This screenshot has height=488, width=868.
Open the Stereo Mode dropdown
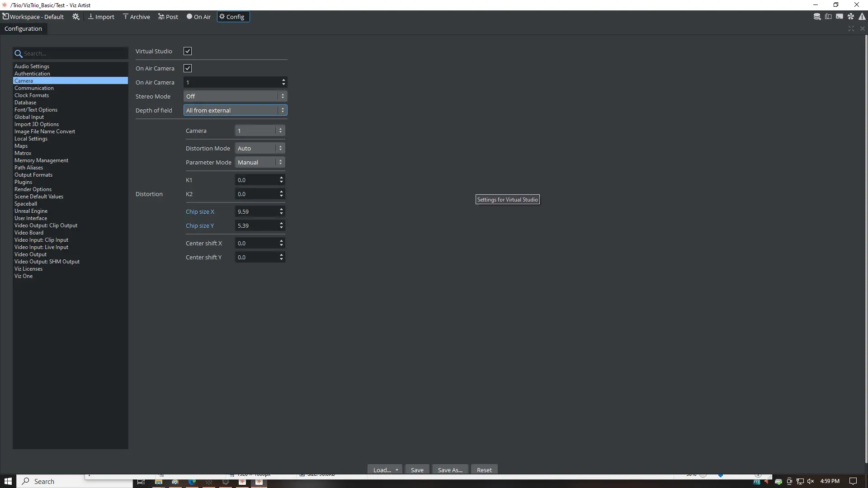coord(235,96)
